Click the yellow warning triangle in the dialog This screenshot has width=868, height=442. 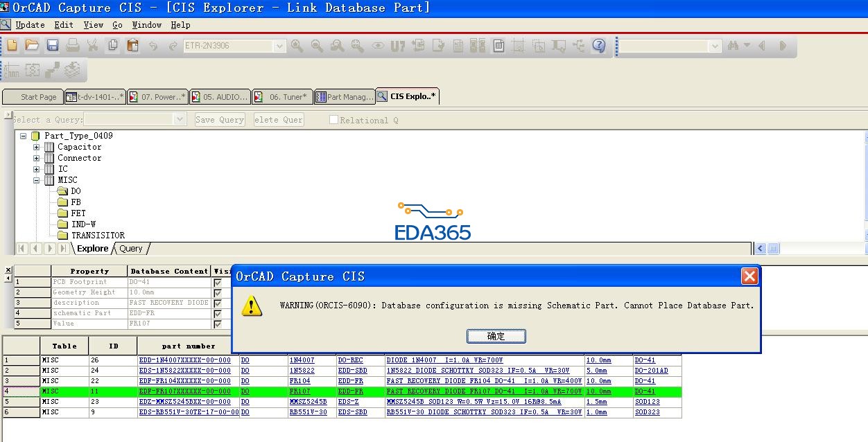tap(252, 306)
